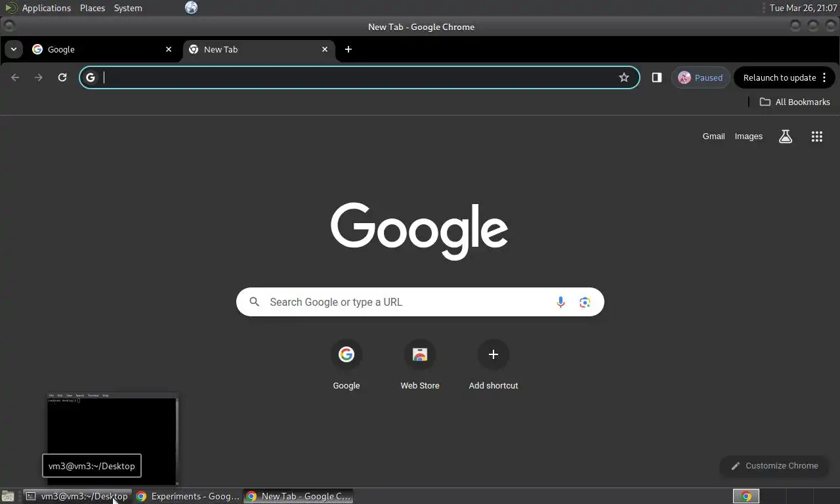
Task: Click the Google icon in the address bar
Action: click(91, 77)
